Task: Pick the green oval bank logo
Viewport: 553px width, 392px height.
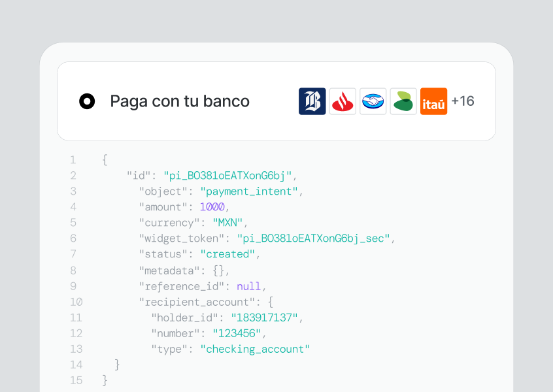Action: tap(403, 101)
